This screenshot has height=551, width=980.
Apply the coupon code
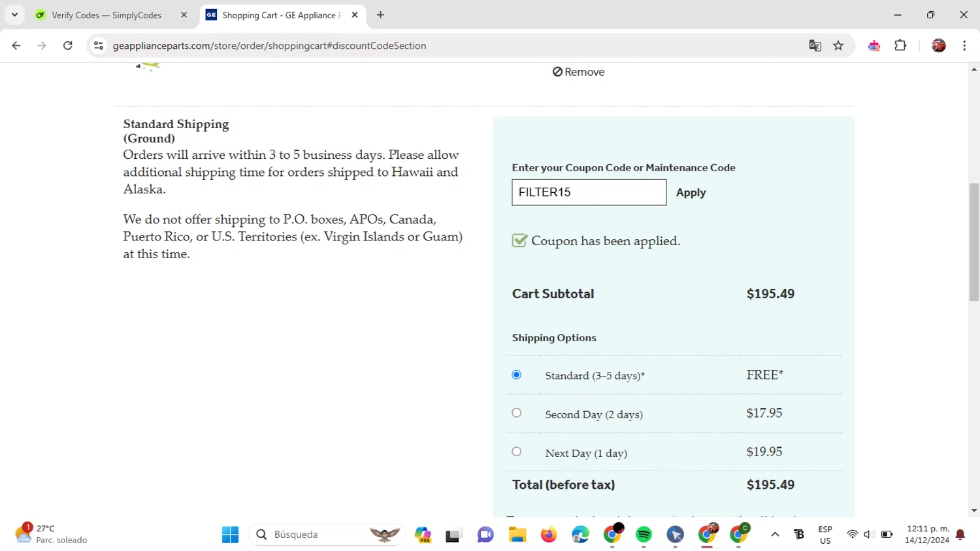click(x=691, y=193)
